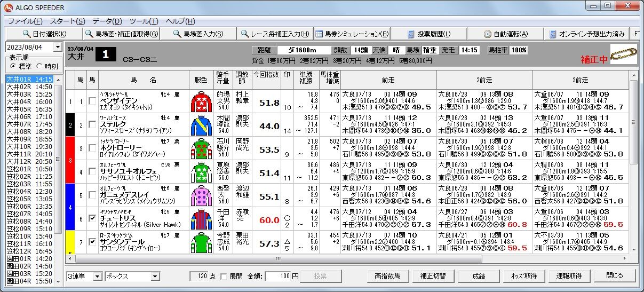Image resolution: width=644 pixels, height=292 pixels.
Task: Uncheck the checkbox for チュートリス
Action: (x=93, y=219)
